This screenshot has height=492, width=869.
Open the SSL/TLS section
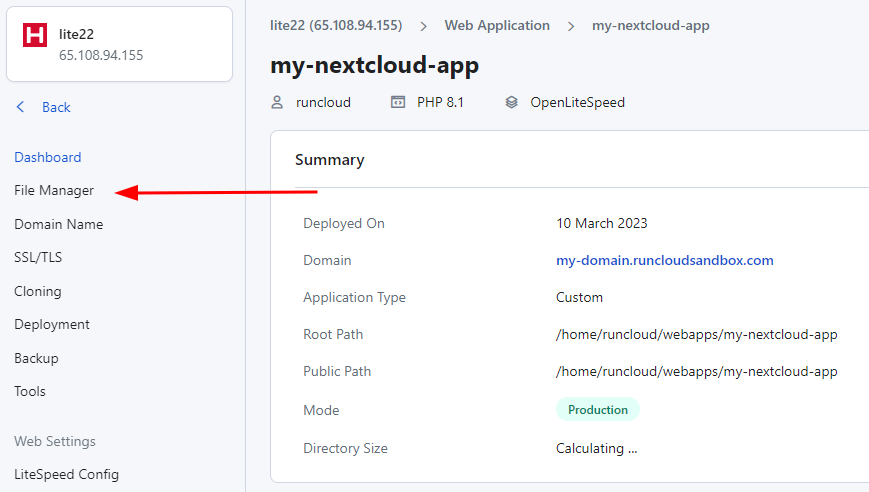tap(38, 257)
